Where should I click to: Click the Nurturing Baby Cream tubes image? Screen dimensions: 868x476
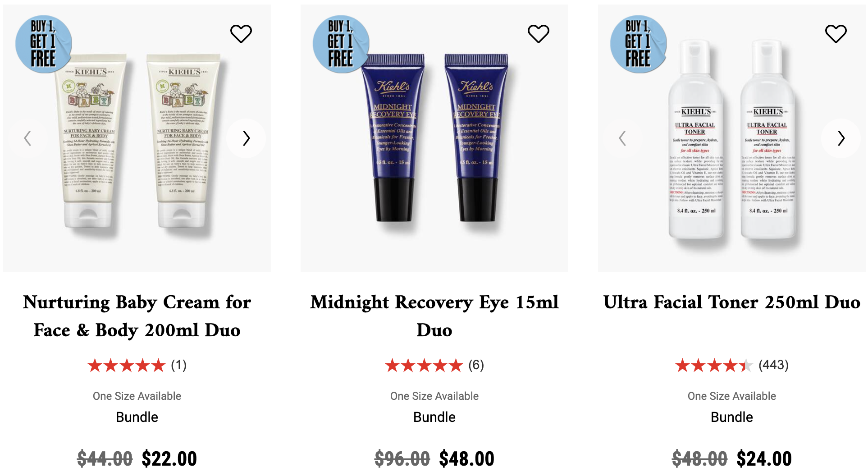tap(137, 138)
